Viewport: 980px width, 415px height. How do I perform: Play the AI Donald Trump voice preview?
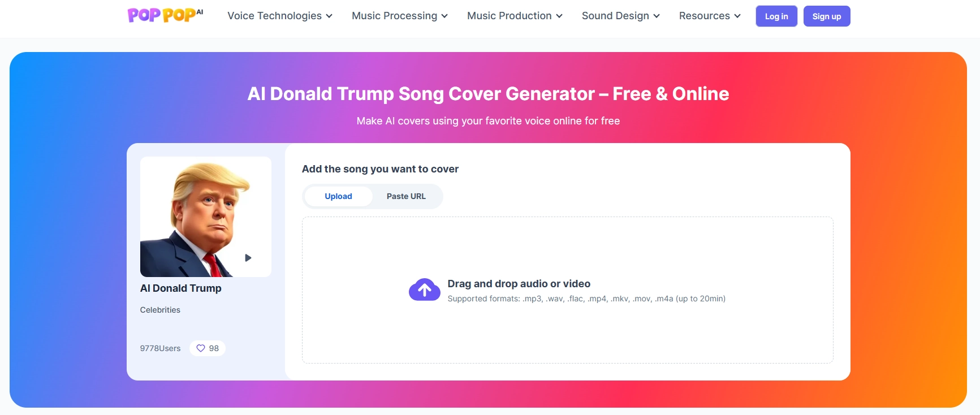click(x=248, y=257)
